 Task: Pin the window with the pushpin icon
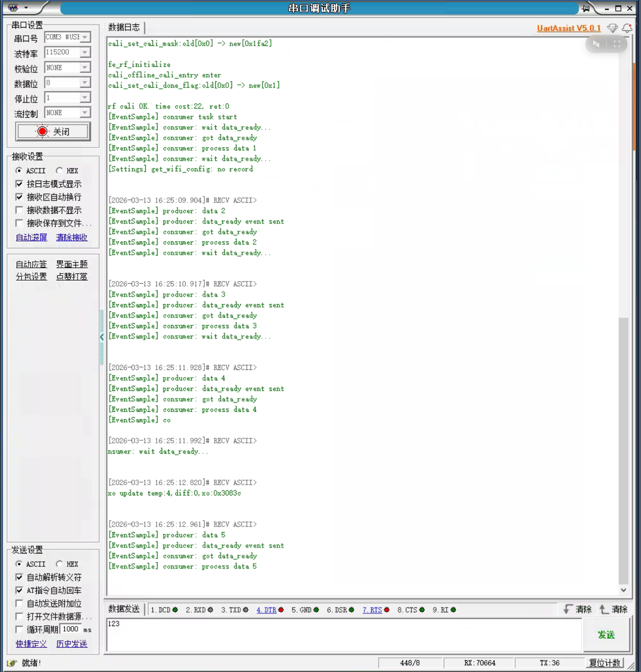(586, 8)
